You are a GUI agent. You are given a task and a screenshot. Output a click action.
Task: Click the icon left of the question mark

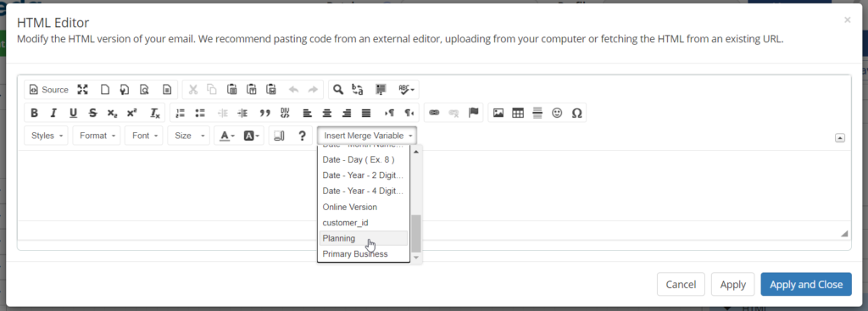click(x=279, y=136)
